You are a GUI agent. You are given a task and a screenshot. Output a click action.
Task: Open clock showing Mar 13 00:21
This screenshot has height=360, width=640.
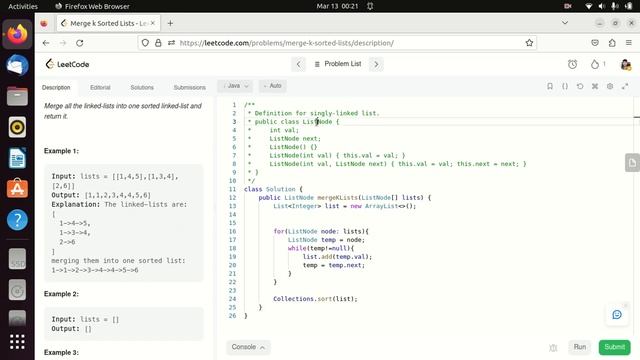337,6
